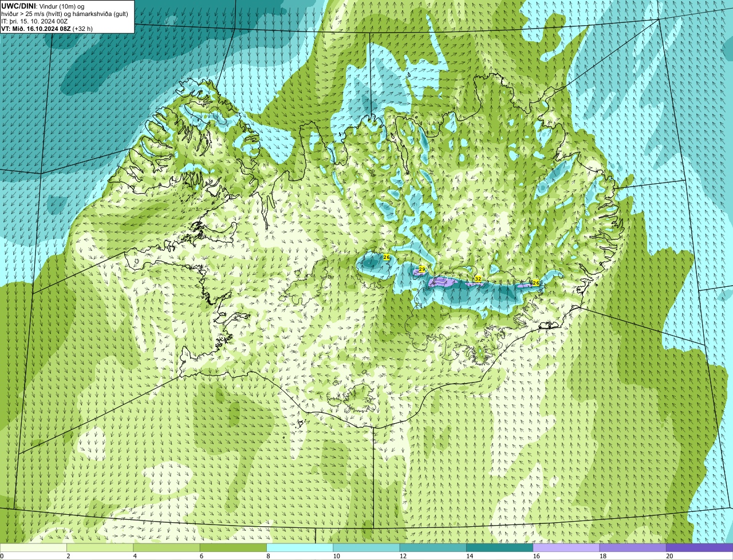Click the legend scale number 12
The image size is (733, 560).
coord(403,555)
